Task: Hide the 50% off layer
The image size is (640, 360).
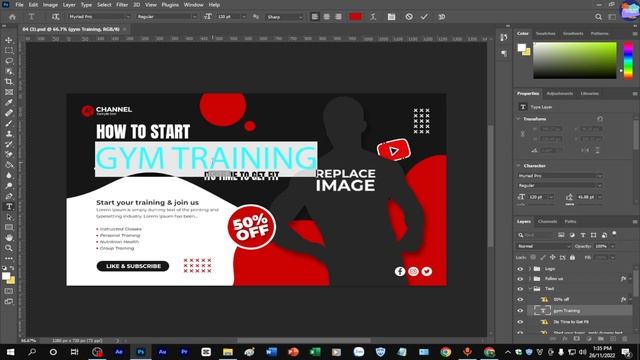Action: tap(520, 300)
